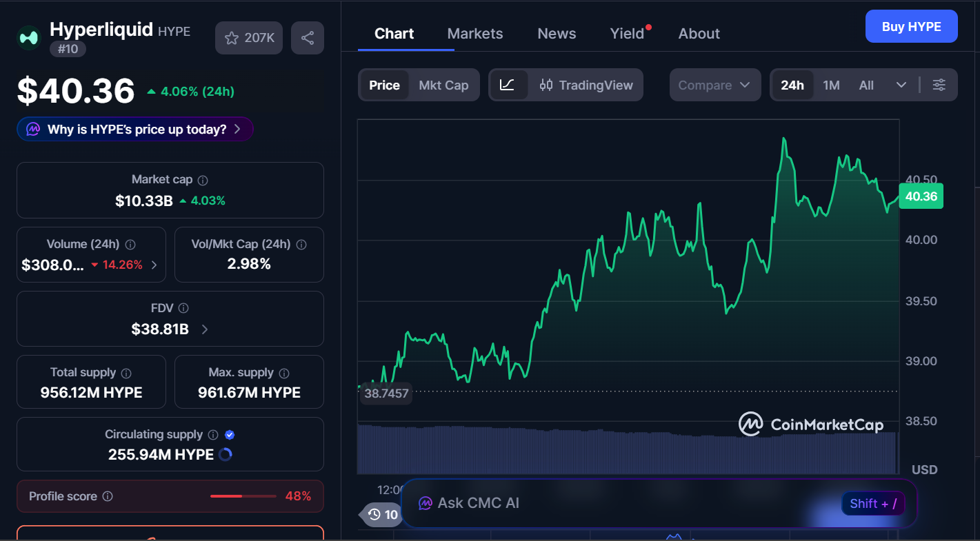Open the News tab
980x541 pixels.
[556, 33]
